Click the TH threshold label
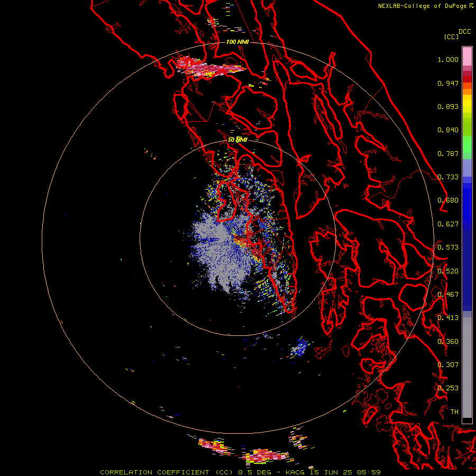476x476 pixels. pos(454,412)
